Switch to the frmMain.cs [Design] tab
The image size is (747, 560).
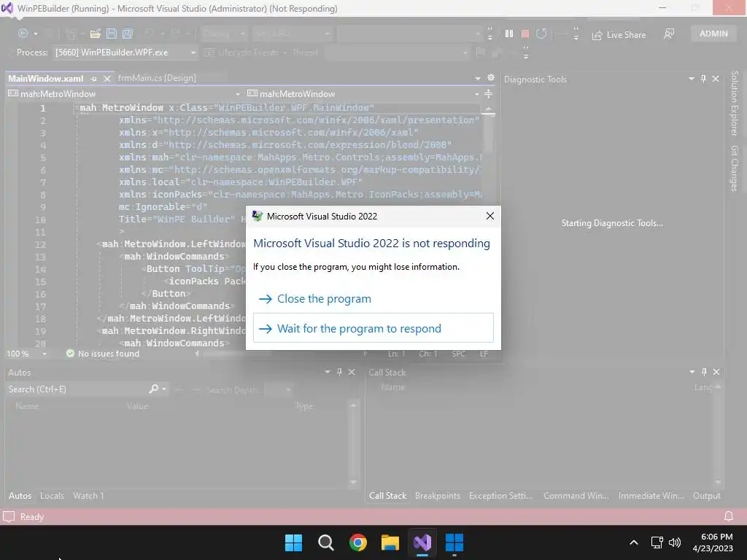click(x=157, y=78)
